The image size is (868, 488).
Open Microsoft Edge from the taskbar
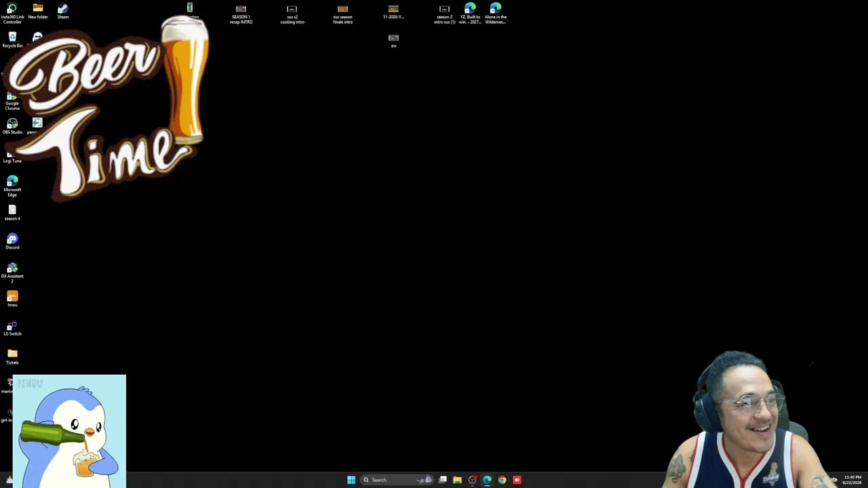coord(488,480)
